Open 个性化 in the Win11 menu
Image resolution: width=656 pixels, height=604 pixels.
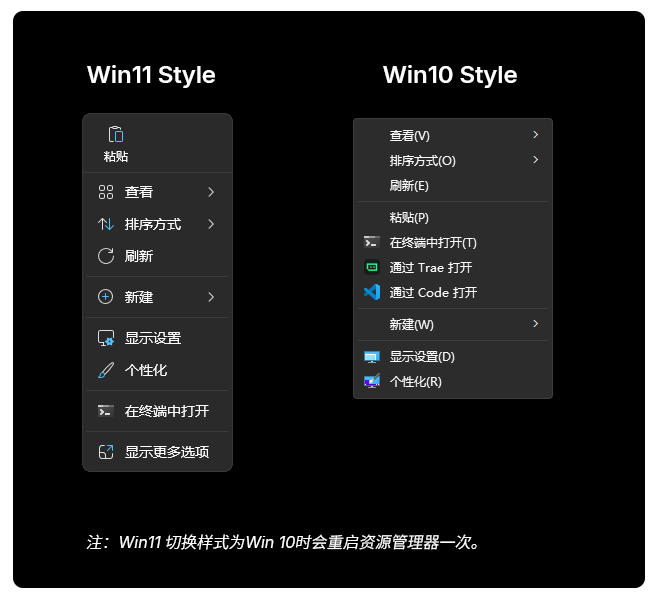157,370
